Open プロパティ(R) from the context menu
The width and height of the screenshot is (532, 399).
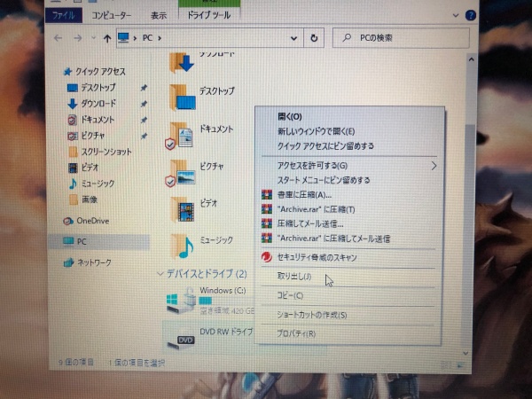(x=296, y=334)
